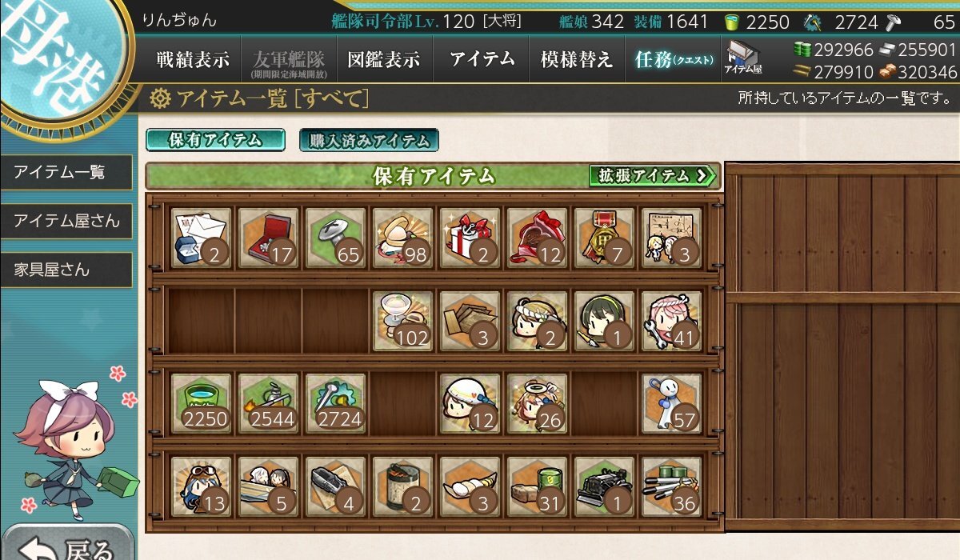
Task: Open 戦績表示 in top menu
Action: click(193, 59)
